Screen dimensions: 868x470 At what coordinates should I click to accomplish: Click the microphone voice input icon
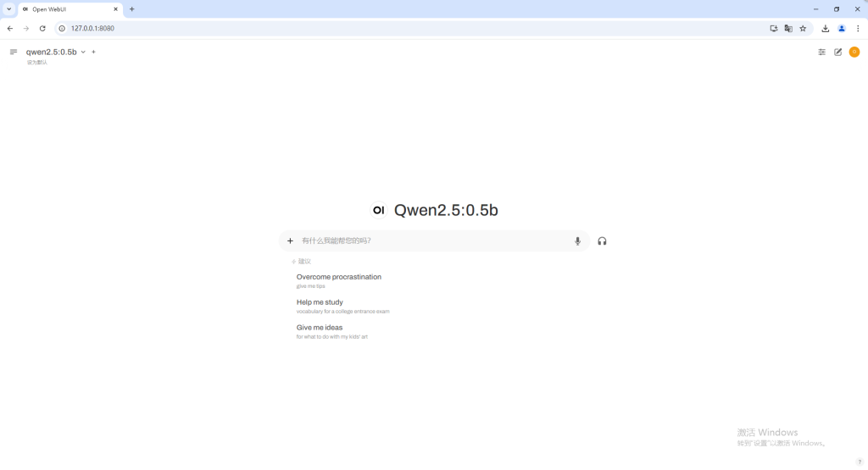point(578,241)
